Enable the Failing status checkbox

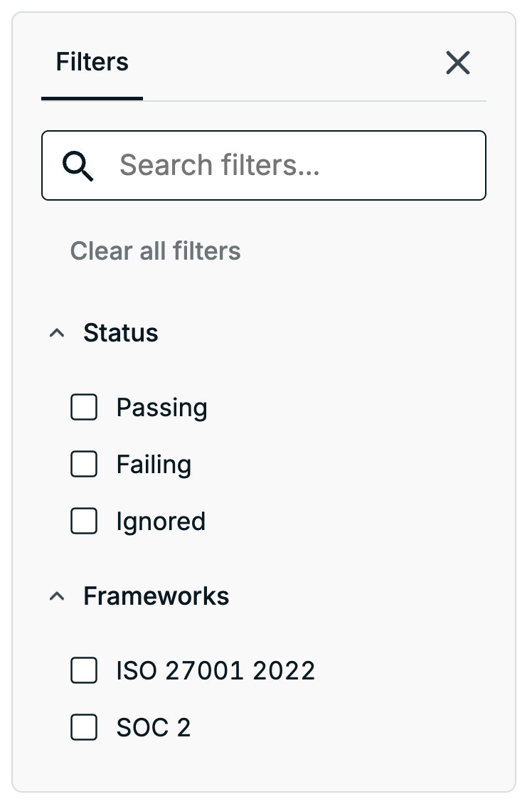(x=84, y=464)
